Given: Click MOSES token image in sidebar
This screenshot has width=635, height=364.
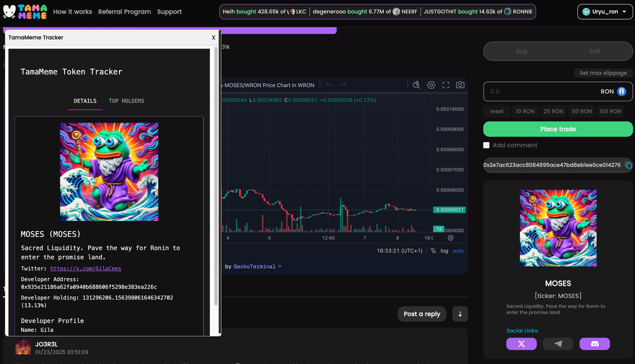Looking at the screenshot, I should (558, 228).
